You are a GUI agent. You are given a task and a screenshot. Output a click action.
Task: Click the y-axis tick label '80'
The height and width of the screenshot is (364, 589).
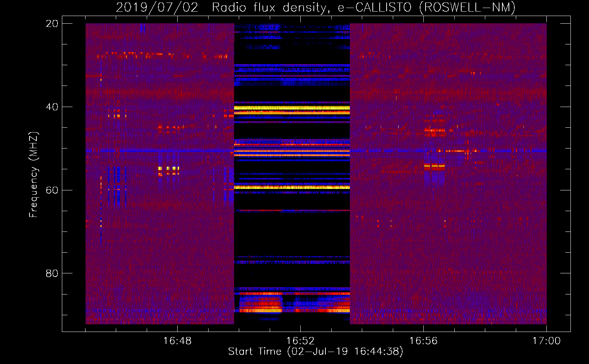pos(52,273)
